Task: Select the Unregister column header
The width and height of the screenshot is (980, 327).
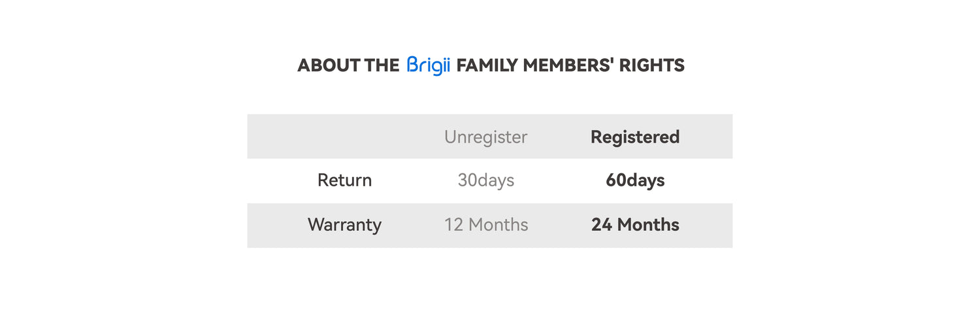Action: tap(485, 137)
